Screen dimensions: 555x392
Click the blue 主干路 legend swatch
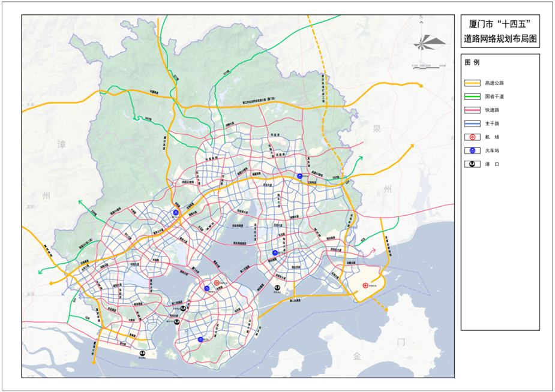tap(472, 123)
